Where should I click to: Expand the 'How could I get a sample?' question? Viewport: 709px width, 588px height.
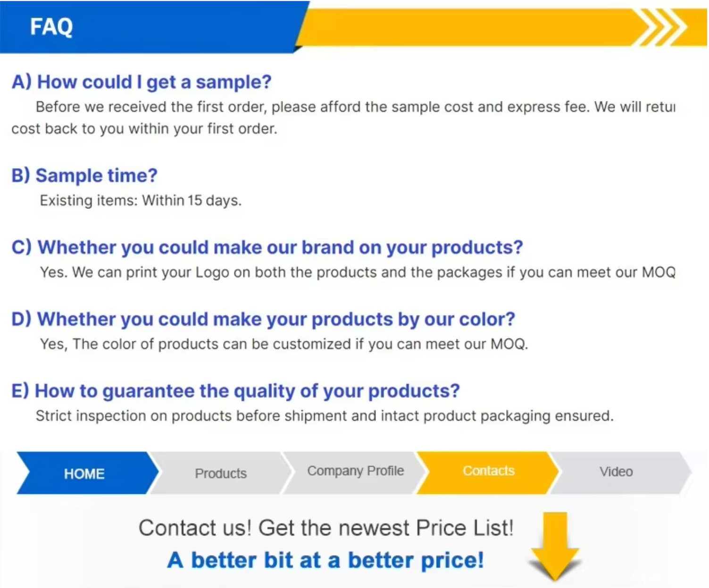(142, 82)
